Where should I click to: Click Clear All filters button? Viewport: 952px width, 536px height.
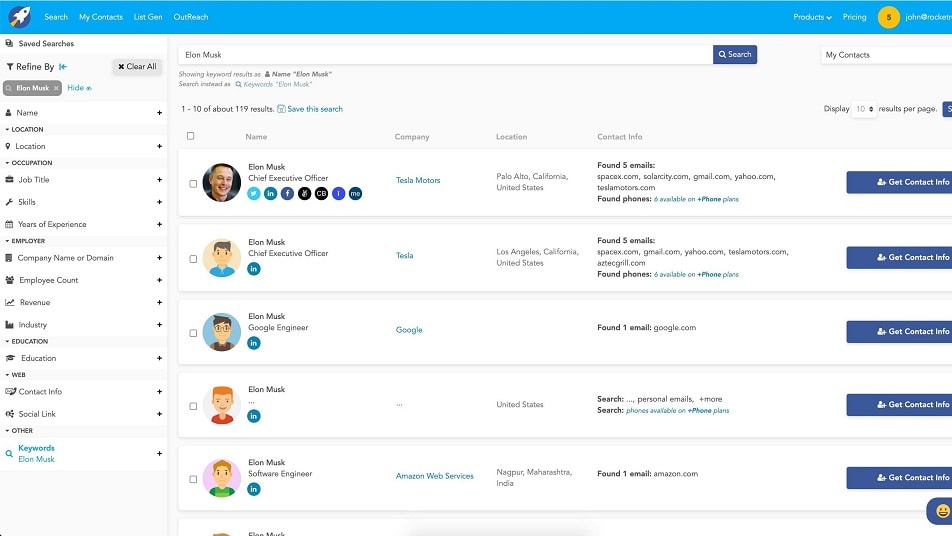click(137, 67)
